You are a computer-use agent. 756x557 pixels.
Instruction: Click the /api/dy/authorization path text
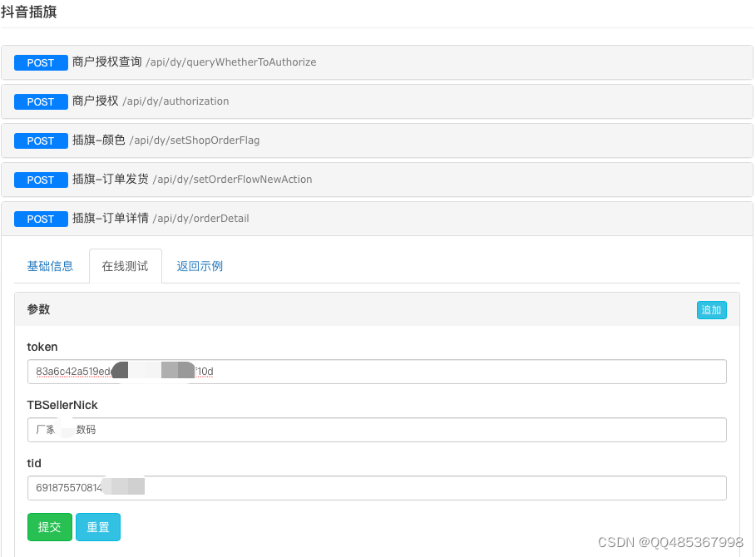pyautogui.click(x=175, y=101)
